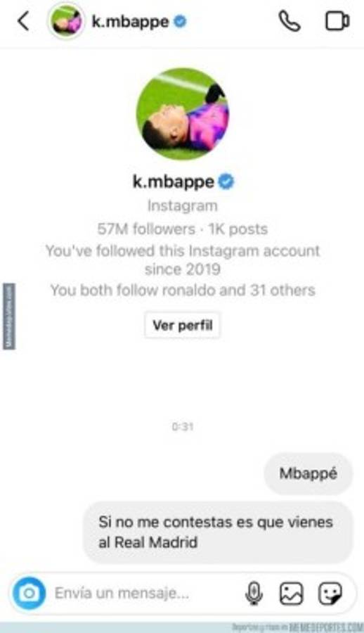This screenshot has width=364, height=633.
Task: Open the large circular profile picture
Action: pyautogui.click(x=183, y=114)
